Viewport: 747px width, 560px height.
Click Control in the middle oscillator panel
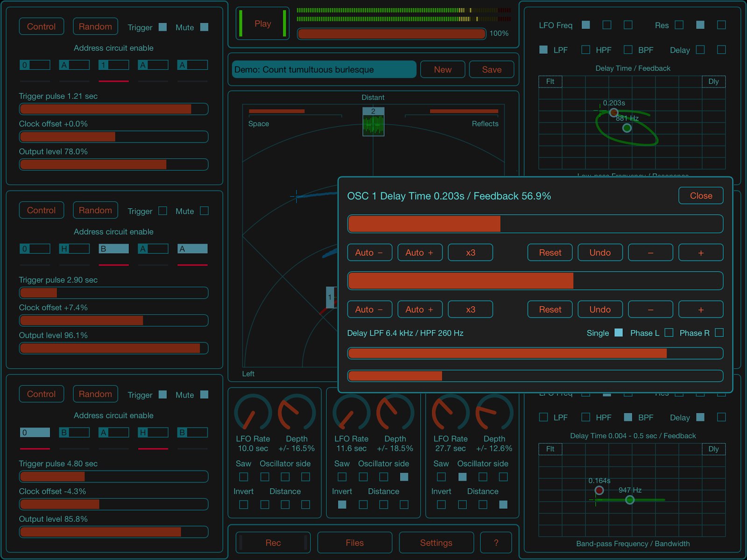tap(41, 210)
